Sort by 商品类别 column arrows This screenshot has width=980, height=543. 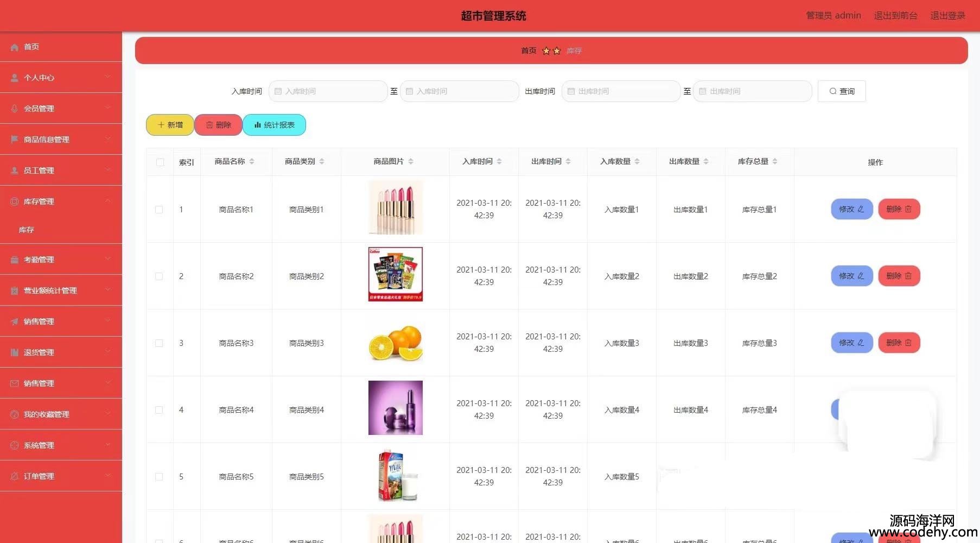[322, 161]
